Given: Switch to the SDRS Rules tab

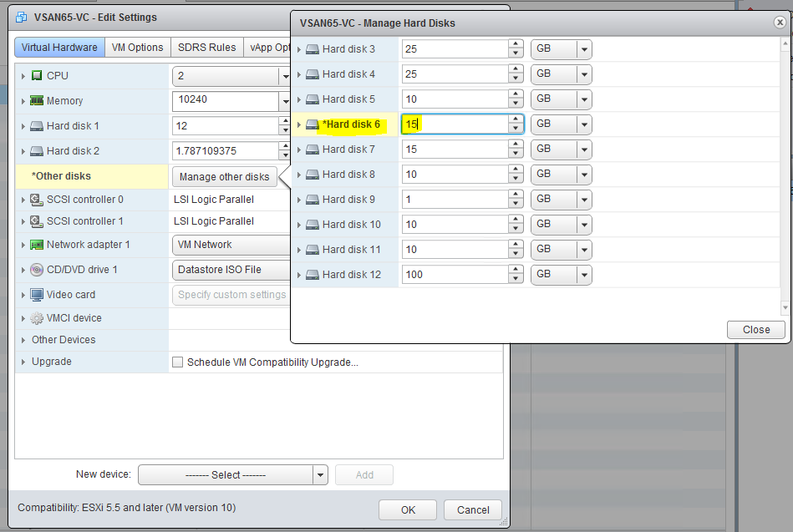Looking at the screenshot, I should pyautogui.click(x=207, y=47).
